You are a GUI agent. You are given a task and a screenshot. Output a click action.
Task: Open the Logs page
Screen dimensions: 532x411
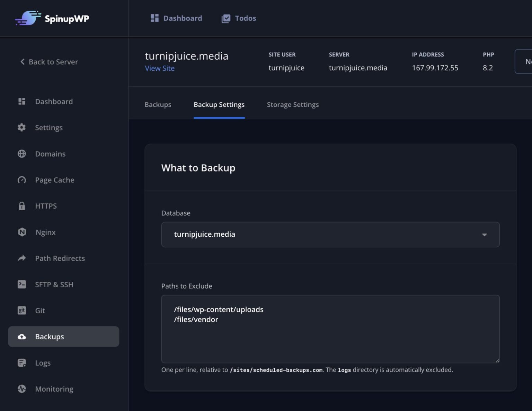pos(63,363)
